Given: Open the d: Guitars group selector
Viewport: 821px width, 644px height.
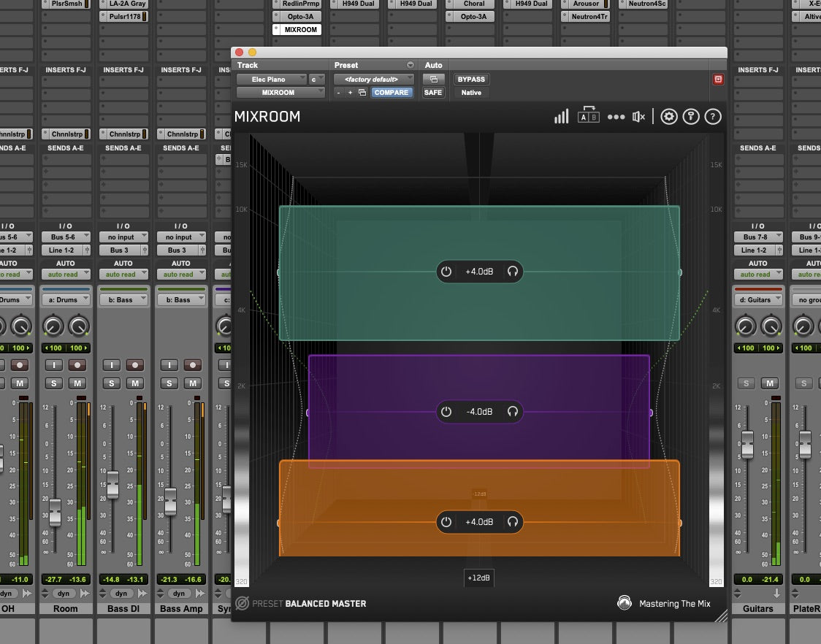Looking at the screenshot, I should (x=758, y=299).
